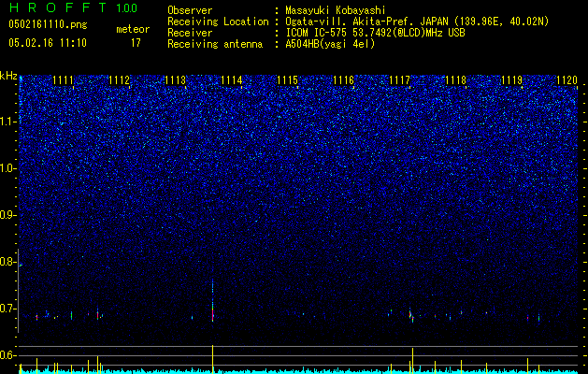Click the 1.1 kHz axis label
Viewport: 588px width, 374px height.
pos(7,122)
